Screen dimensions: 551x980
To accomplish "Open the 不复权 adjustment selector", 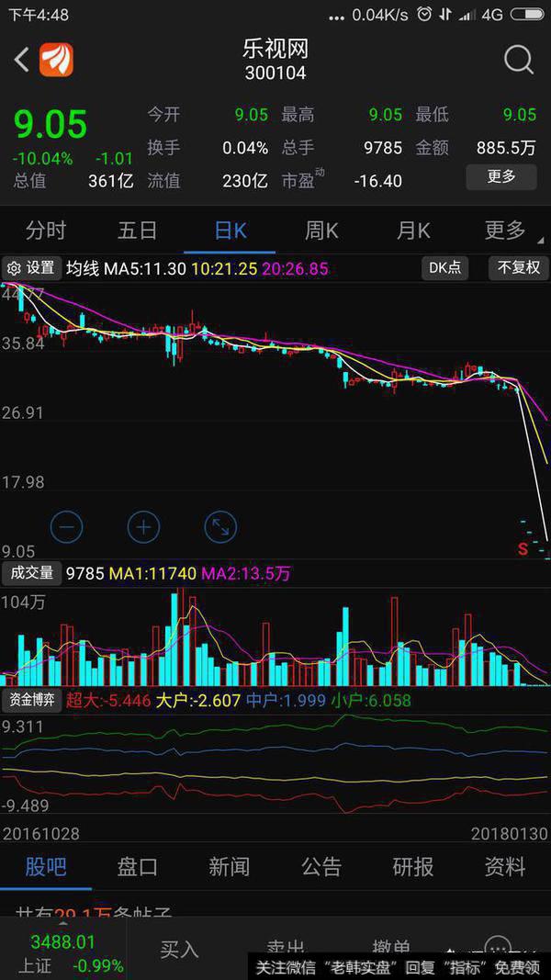I will tap(519, 268).
